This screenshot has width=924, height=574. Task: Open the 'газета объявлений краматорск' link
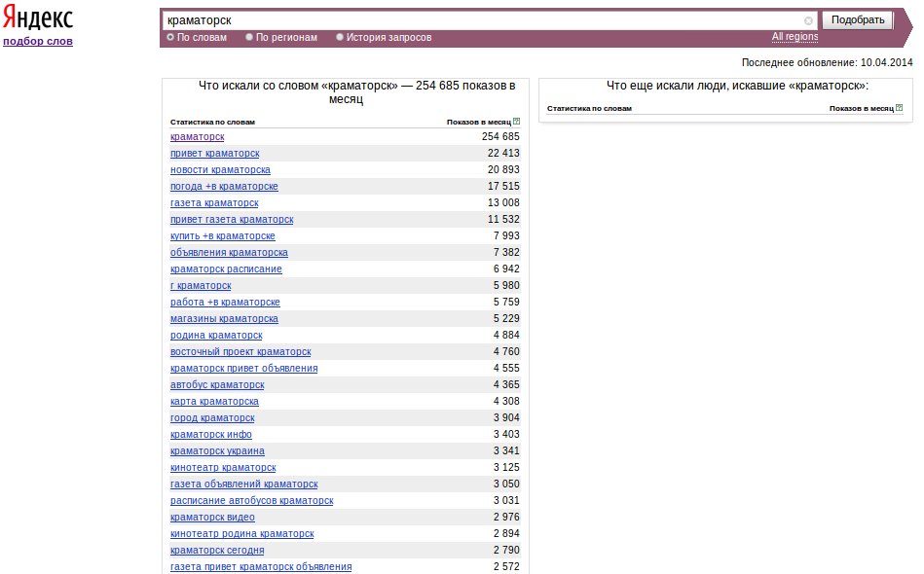244,484
